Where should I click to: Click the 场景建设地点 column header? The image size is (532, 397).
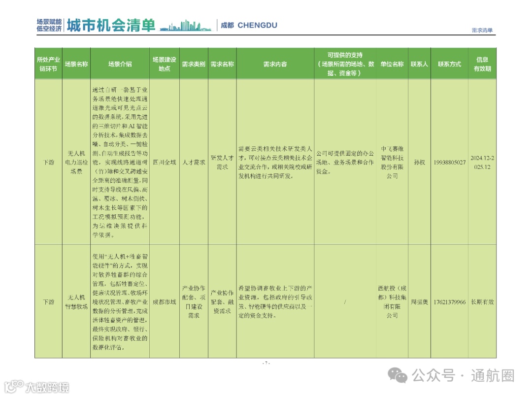point(165,64)
